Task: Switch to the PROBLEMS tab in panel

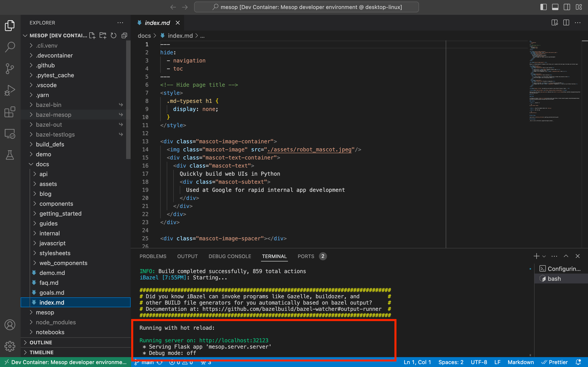Action: tap(153, 256)
